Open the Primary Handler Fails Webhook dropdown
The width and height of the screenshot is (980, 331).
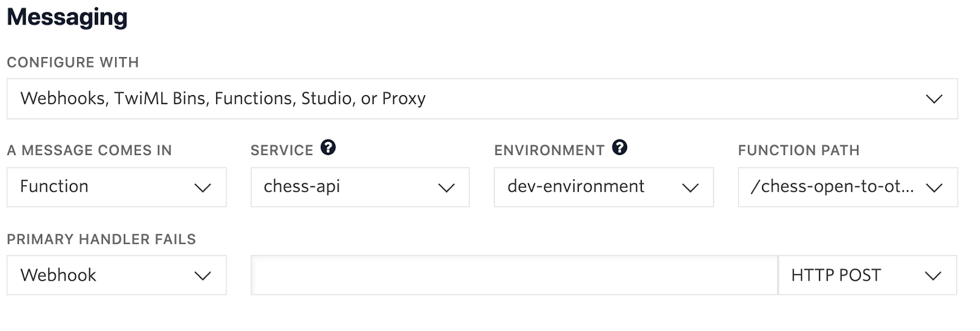pyautogui.click(x=116, y=275)
